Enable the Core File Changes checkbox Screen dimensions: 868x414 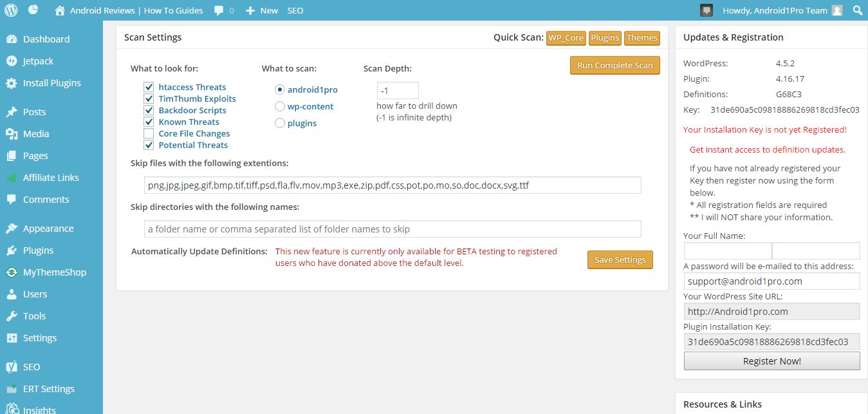(x=149, y=133)
